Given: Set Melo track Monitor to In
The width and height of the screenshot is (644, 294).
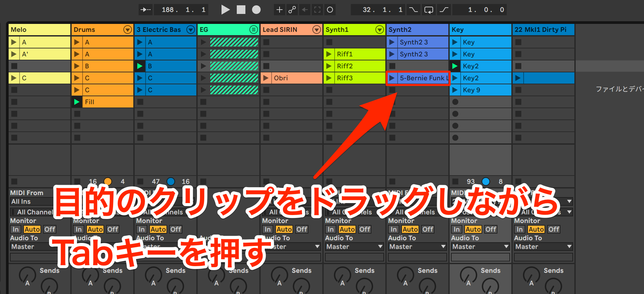Looking at the screenshot, I should coord(16,229).
